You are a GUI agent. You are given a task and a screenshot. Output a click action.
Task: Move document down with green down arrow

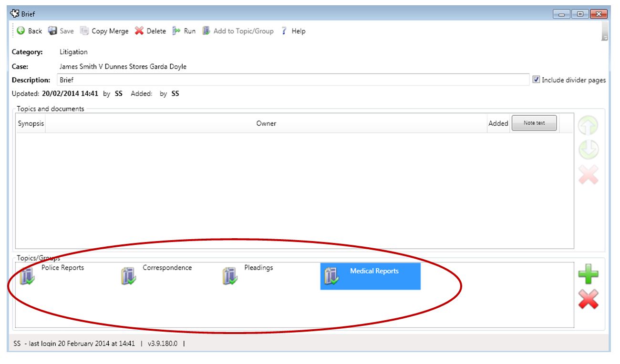(588, 150)
